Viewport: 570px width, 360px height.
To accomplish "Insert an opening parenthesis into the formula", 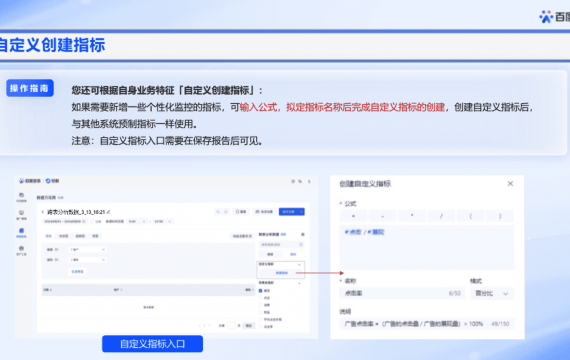I will (470, 216).
